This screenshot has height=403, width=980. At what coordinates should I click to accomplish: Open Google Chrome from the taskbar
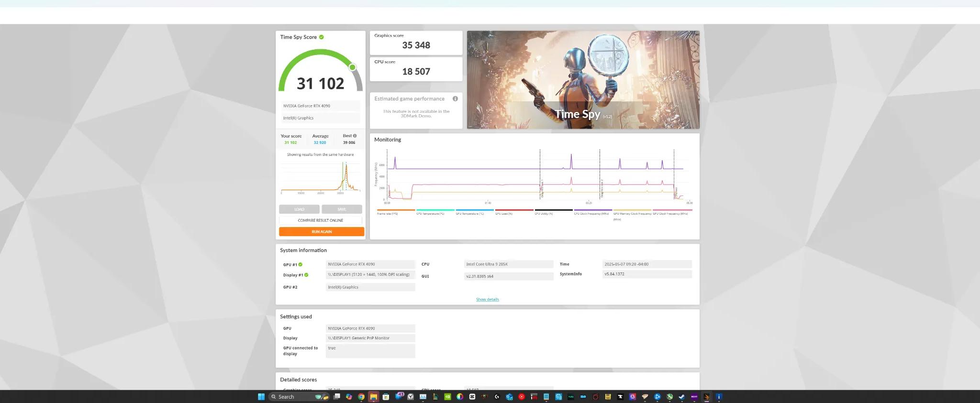361,397
